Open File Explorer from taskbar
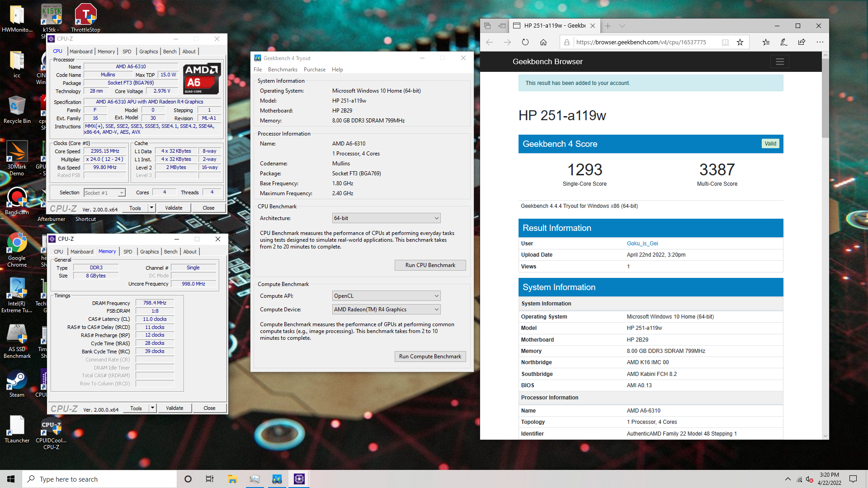Viewport: 868px width, 488px height. tap(232, 479)
